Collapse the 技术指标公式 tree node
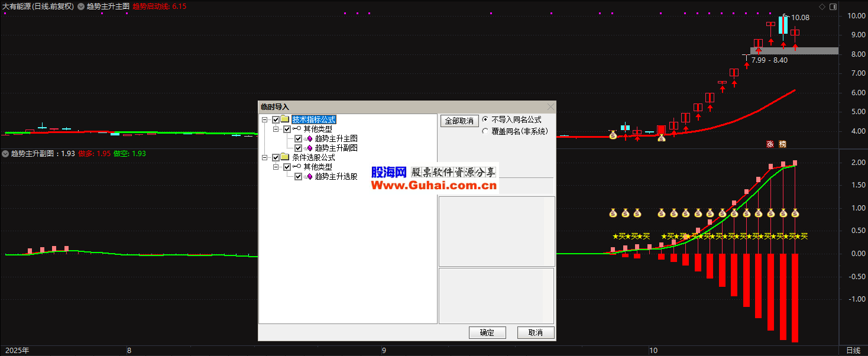 coord(264,119)
